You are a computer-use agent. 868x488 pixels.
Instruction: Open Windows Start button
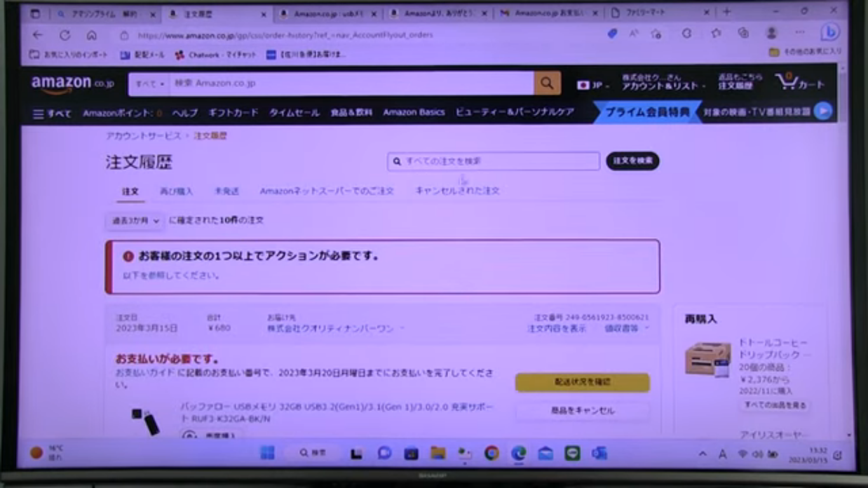[268, 453]
